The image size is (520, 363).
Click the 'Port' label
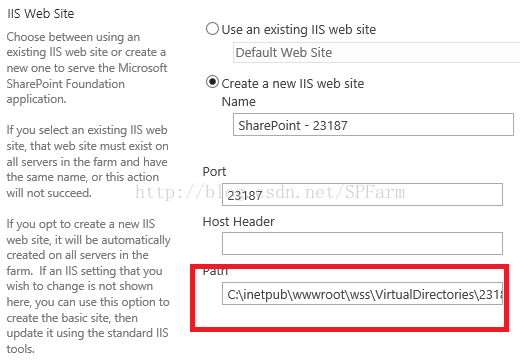pos(214,172)
